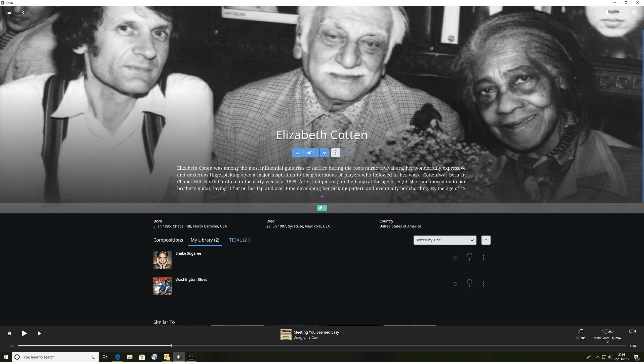Open the three-dot menu next to Shuffle
The height and width of the screenshot is (362, 644).
336,153
